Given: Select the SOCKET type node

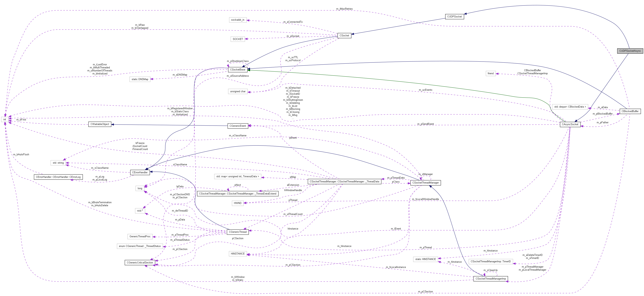Looking at the screenshot, I should [238, 39].
